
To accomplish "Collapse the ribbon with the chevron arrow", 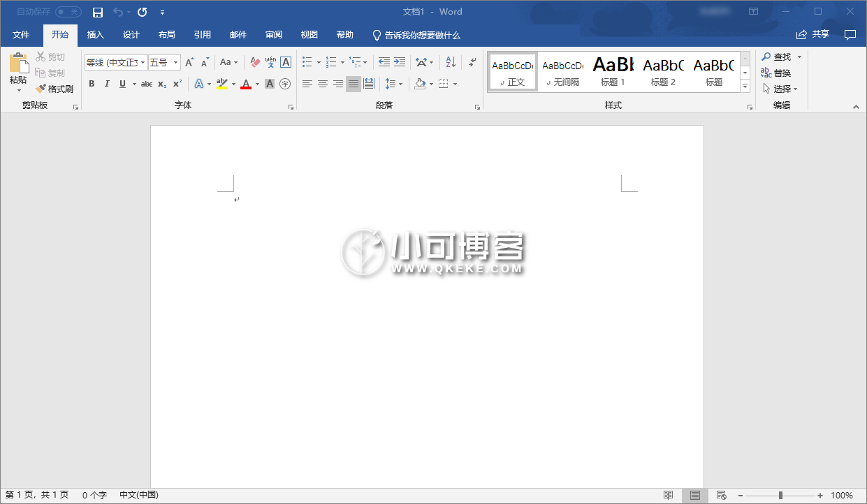I will tap(856, 107).
